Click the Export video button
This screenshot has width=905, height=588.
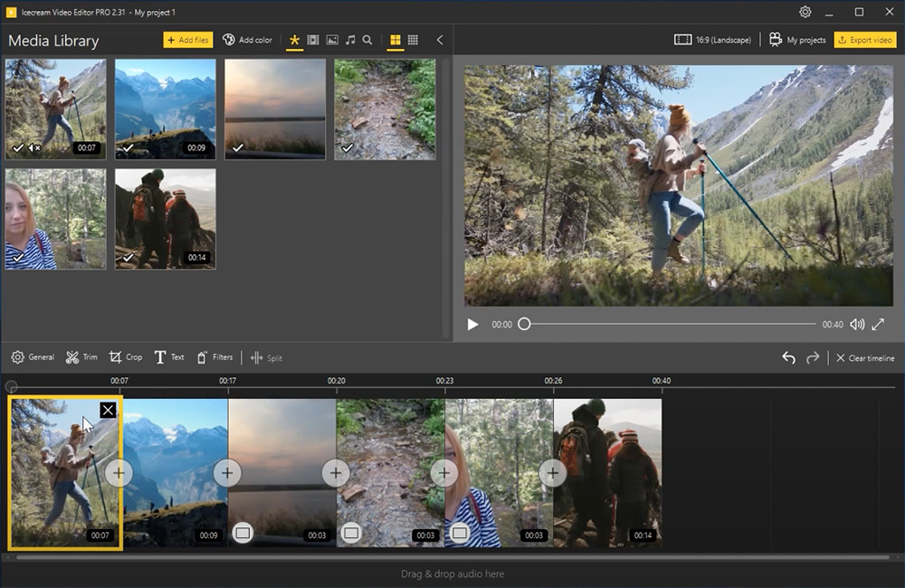click(865, 39)
